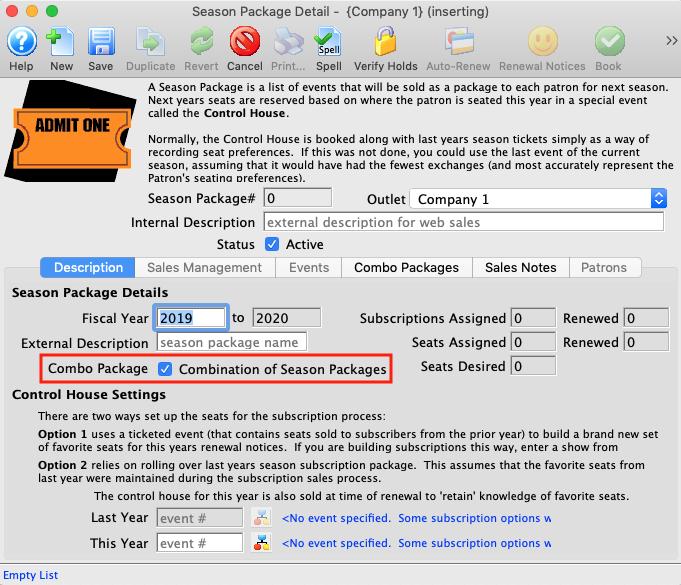Switch to the Sales Management tab

205,268
